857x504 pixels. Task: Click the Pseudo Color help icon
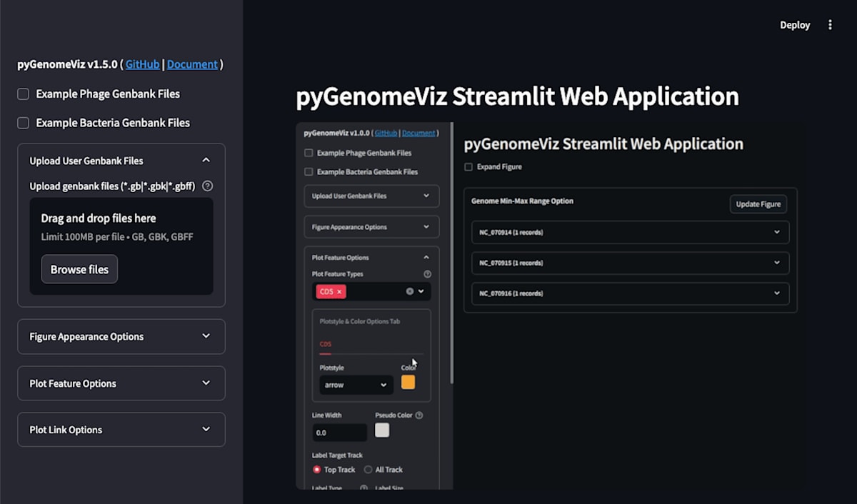[419, 415]
